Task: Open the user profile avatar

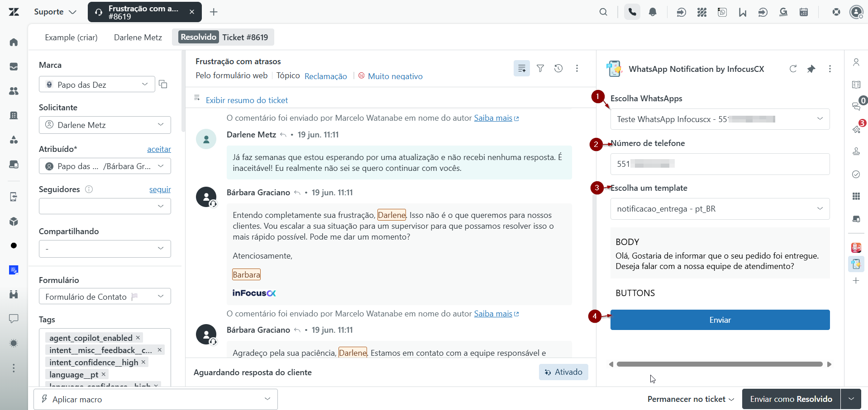Action: click(x=856, y=12)
